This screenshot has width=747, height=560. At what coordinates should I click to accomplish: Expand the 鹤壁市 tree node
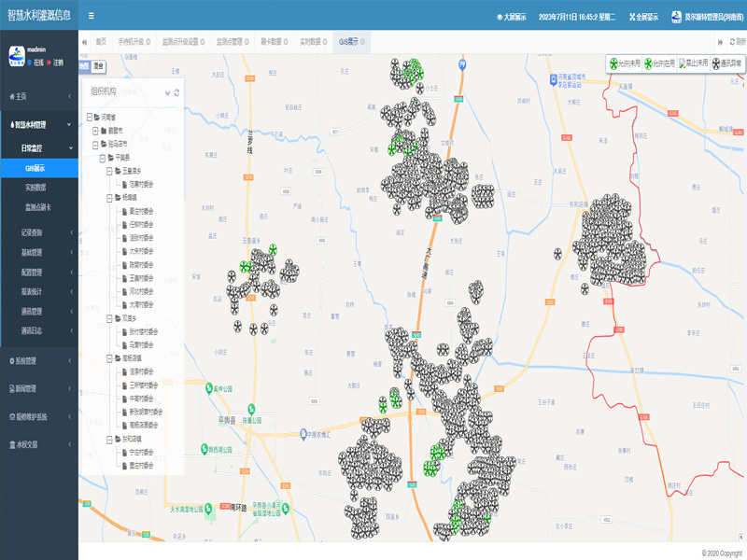95,131
